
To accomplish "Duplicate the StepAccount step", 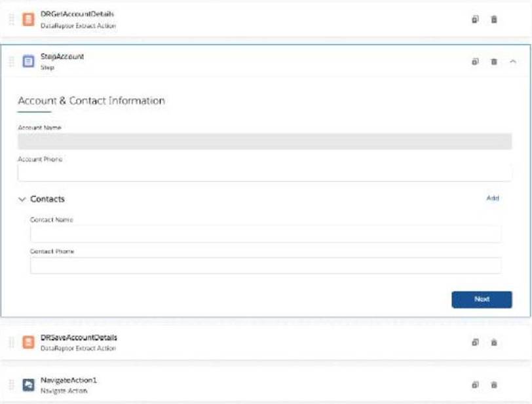I will click(x=475, y=62).
